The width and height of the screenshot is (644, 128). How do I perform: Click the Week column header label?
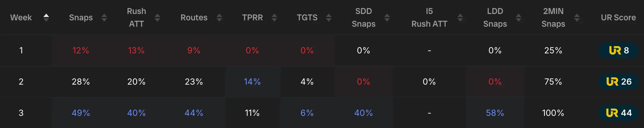tap(21, 18)
